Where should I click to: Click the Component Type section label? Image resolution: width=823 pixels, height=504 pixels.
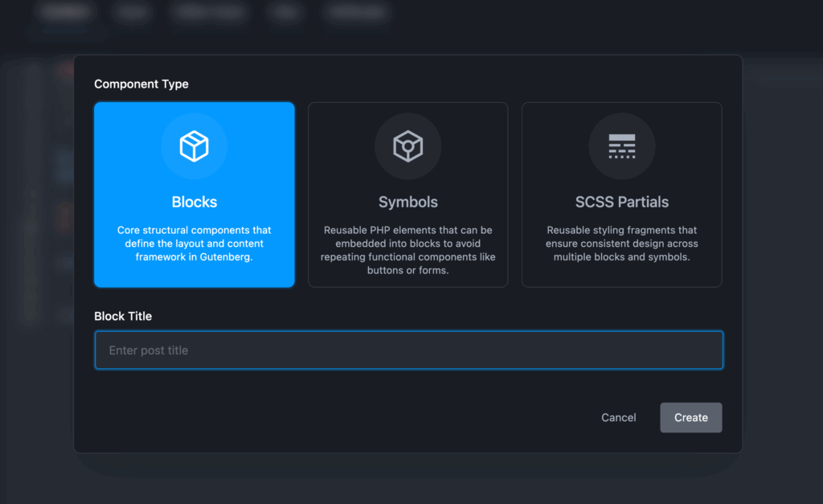pyautogui.click(x=141, y=84)
